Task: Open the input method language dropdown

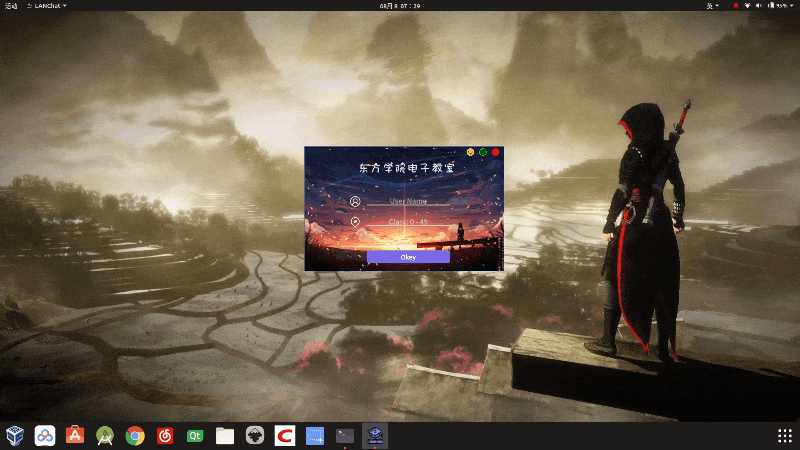Action: [x=712, y=6]
